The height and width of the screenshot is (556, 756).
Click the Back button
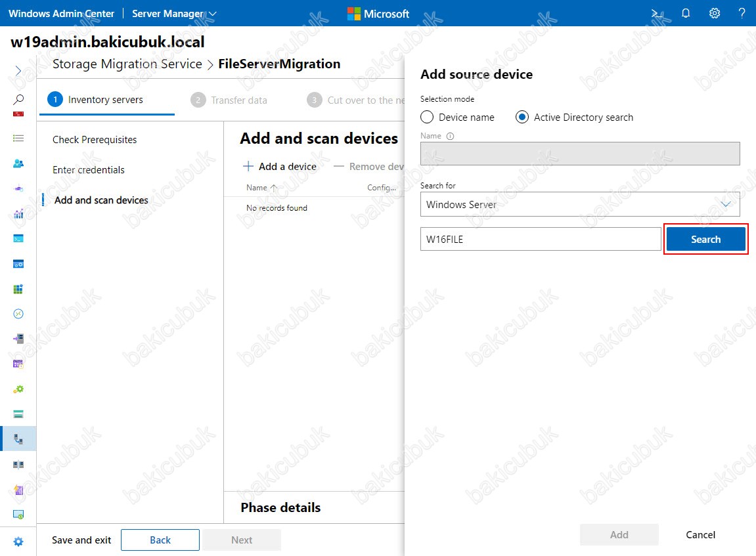click(160, 540)
